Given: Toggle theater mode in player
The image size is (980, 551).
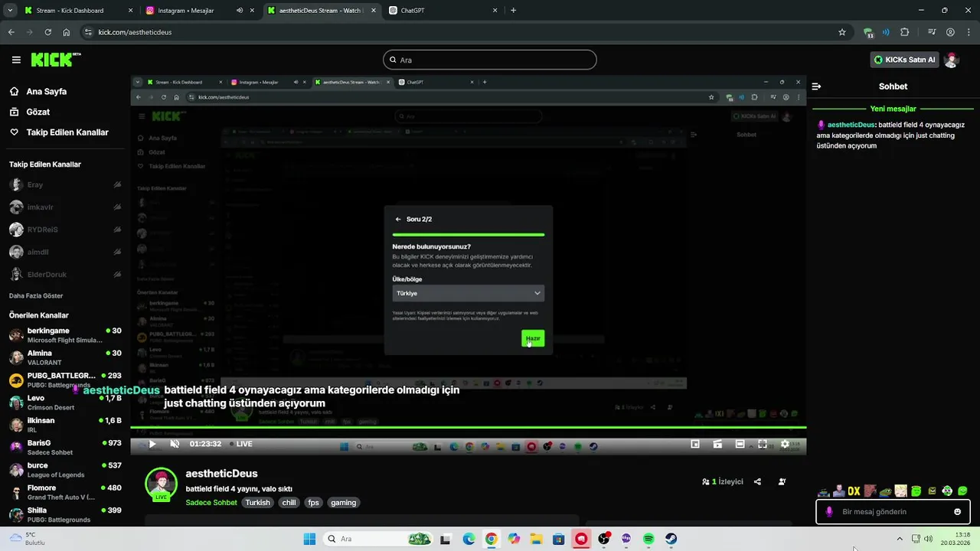Looking at the screenshot, I should click(740, 444).
